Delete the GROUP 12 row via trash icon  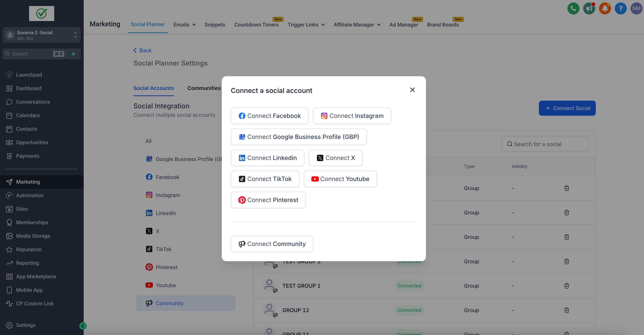click(567, 310)
